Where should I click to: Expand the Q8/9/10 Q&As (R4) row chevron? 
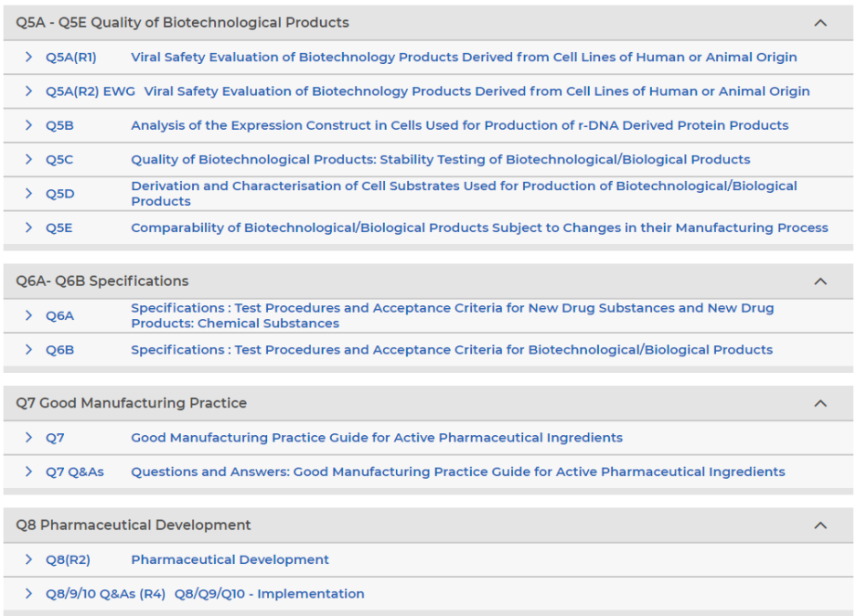pyautogui.click(x=29, y=593)
